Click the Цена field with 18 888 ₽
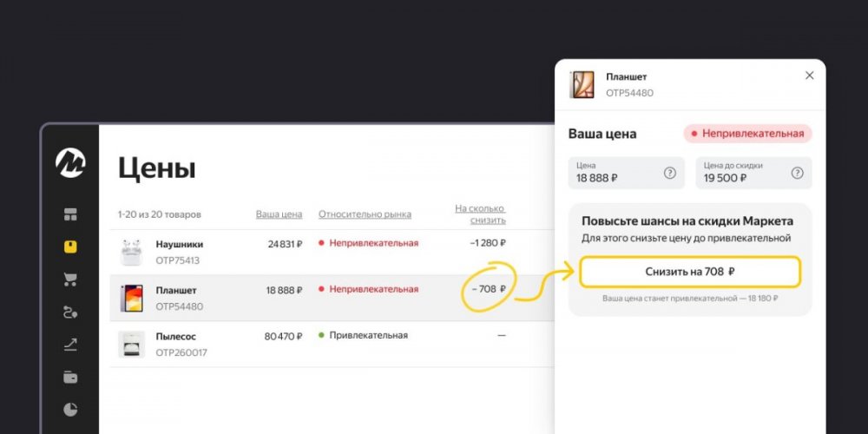Image resolution: width=868 pixels, height=434 pixels. point(627,173)
